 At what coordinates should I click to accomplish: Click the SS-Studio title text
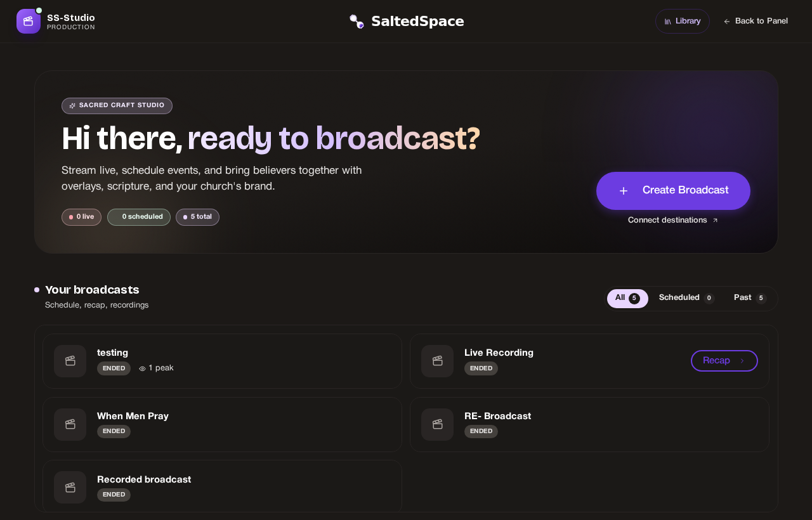click(x=71, y=18)
